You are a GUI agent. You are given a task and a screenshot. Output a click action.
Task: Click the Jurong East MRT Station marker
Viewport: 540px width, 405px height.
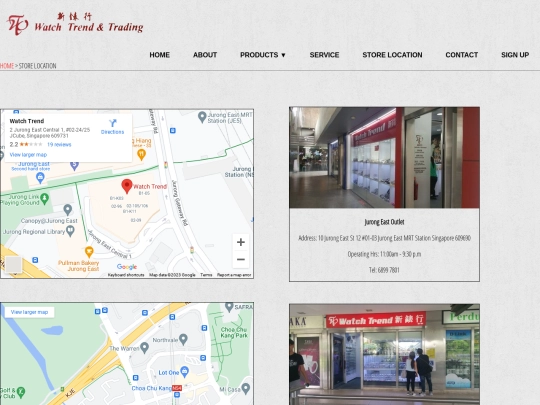pyautogui.click(x=202, y=117)
